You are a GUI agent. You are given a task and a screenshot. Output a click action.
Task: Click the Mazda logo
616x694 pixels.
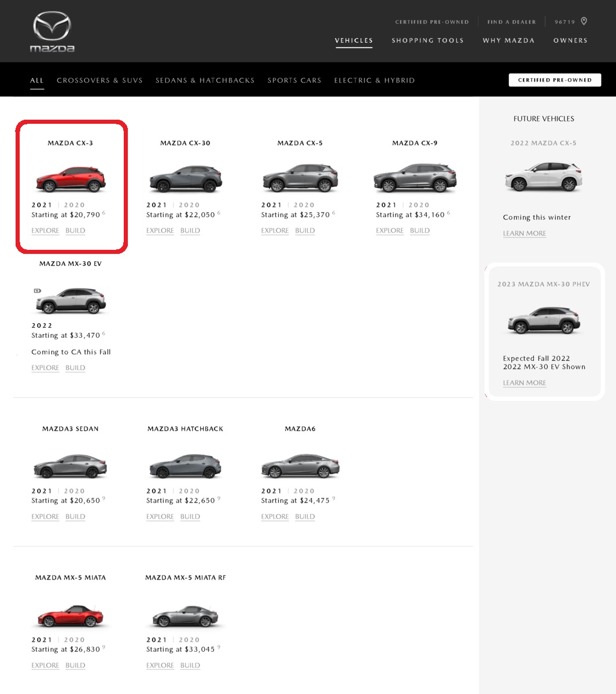[52, 32]
